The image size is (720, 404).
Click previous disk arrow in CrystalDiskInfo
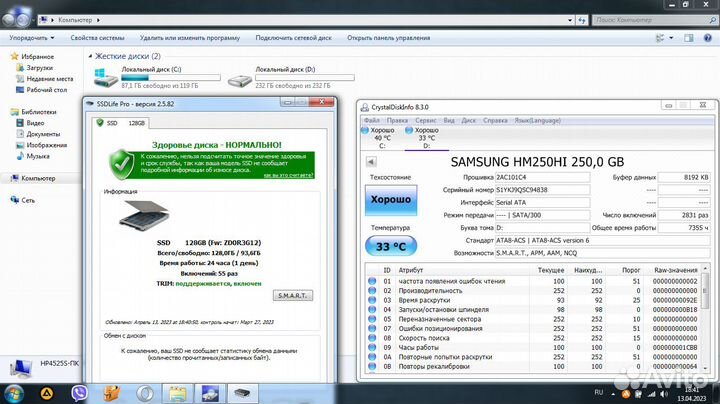[x=371, y=162]
